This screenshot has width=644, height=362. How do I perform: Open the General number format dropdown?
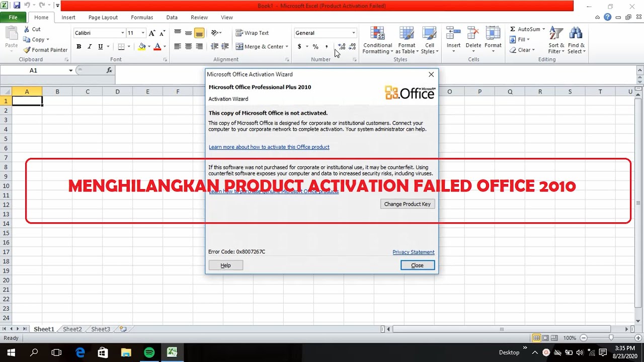[354, 33]
